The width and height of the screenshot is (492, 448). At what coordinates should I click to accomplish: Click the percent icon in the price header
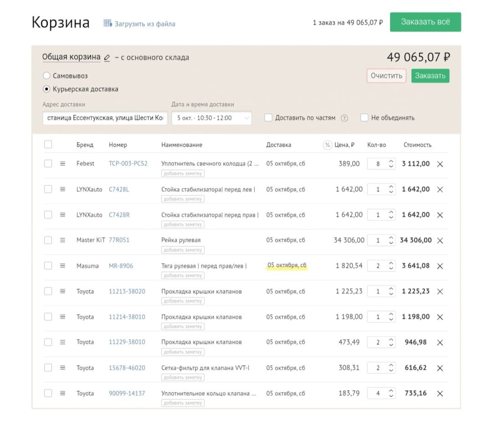(327, 145)
